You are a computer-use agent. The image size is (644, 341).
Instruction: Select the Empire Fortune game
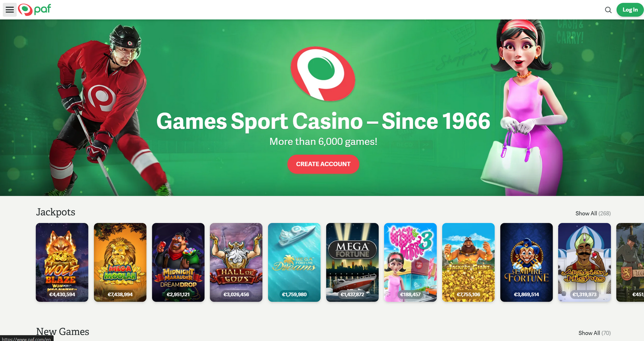(x=526, y=262)
